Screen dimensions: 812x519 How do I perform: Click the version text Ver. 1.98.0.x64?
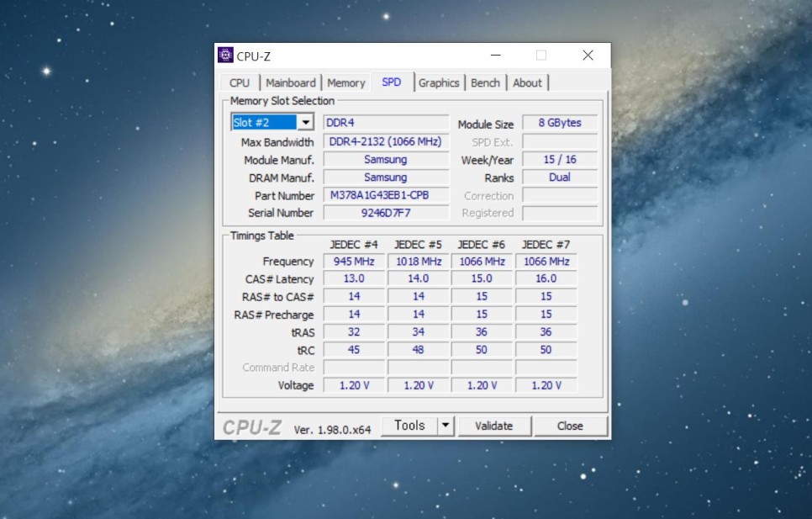333,430
